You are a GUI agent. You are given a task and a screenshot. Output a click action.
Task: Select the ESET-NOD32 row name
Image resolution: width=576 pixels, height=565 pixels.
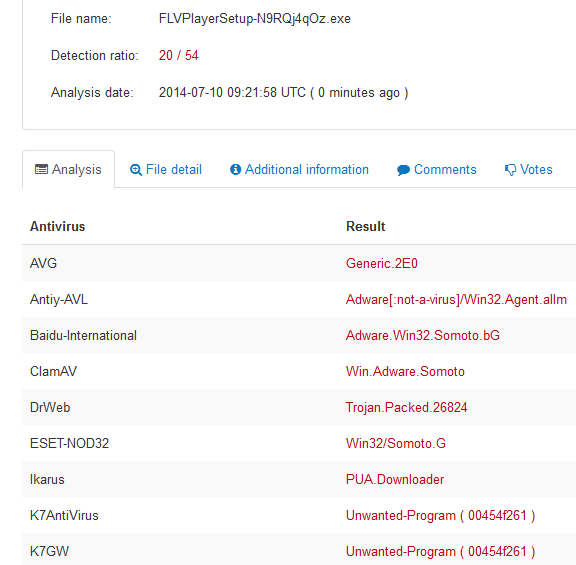(69, 443)
